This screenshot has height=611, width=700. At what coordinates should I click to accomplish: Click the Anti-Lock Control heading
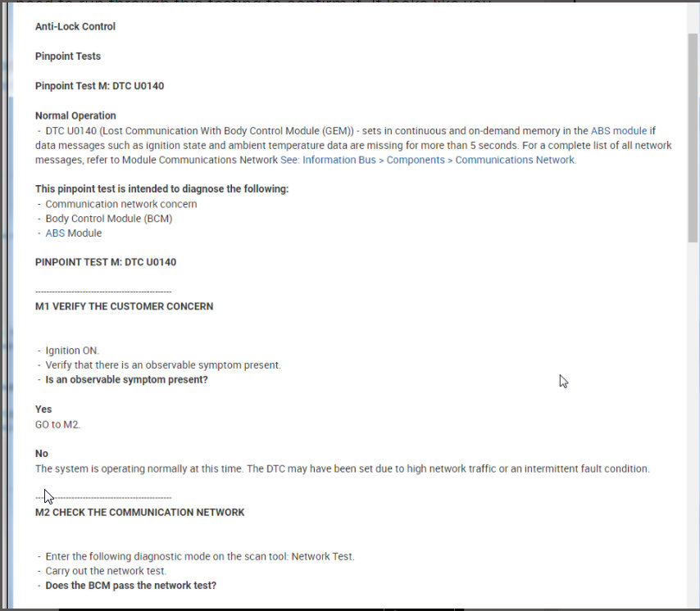75,27
